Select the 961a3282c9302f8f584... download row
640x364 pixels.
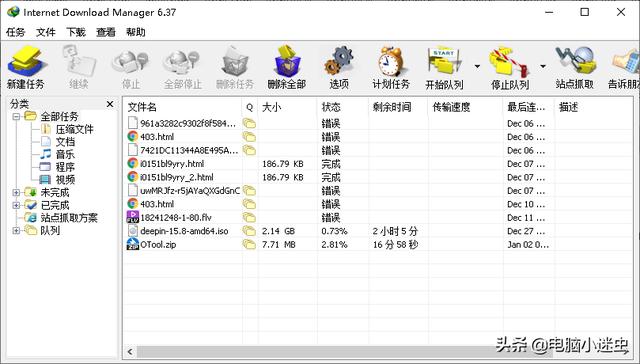click(378, 123)
